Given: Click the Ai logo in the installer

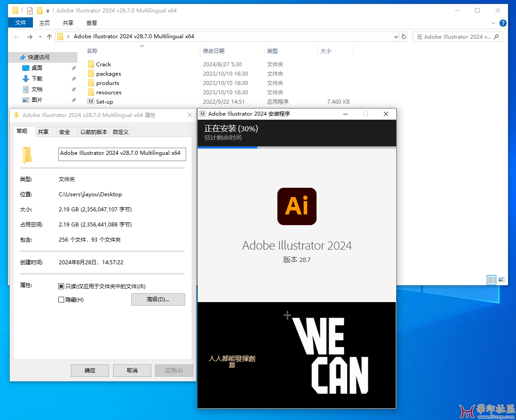Looking at the screenshot, I should coord(297,206).
